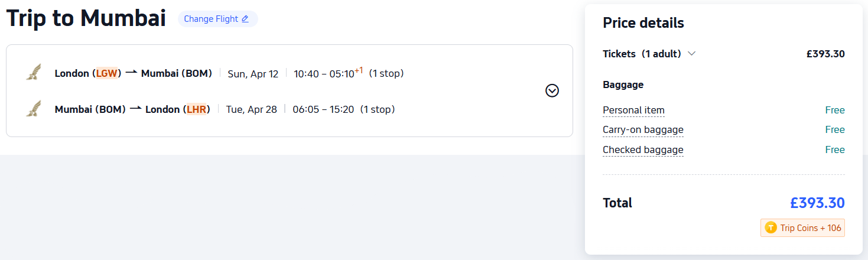Click the Total price £393.30
This screenshot has height=260, width=868.
[x=817, y=203]
